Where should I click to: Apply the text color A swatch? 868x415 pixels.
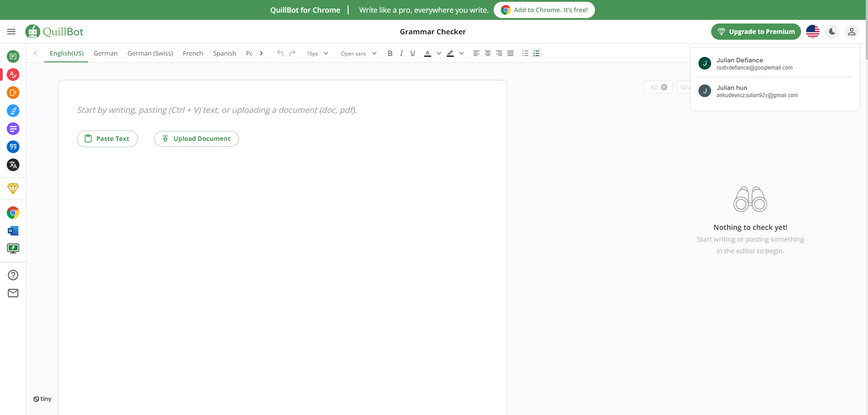tap(428, 53)
